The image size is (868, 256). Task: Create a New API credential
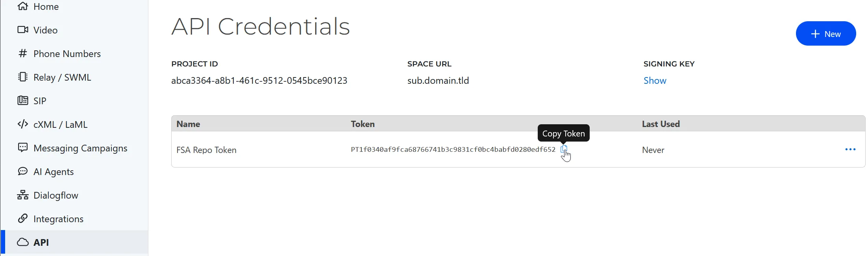(x=825, y=34)
